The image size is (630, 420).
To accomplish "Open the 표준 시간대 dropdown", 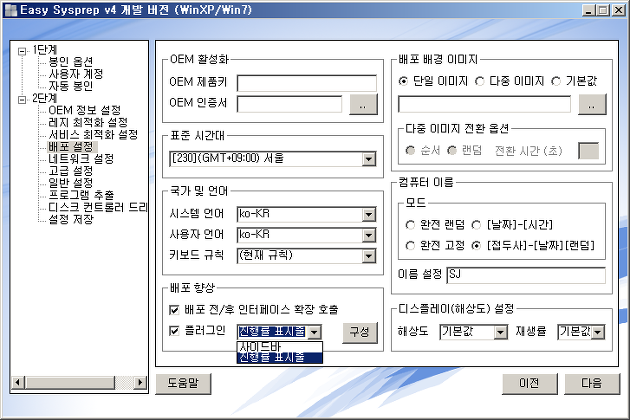I will point(369,159).
